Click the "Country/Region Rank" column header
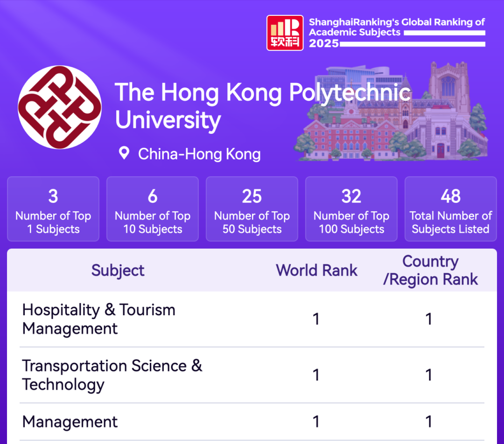This screenshot has width=504, height=444. pyautogui.click(x=430, y=270)
